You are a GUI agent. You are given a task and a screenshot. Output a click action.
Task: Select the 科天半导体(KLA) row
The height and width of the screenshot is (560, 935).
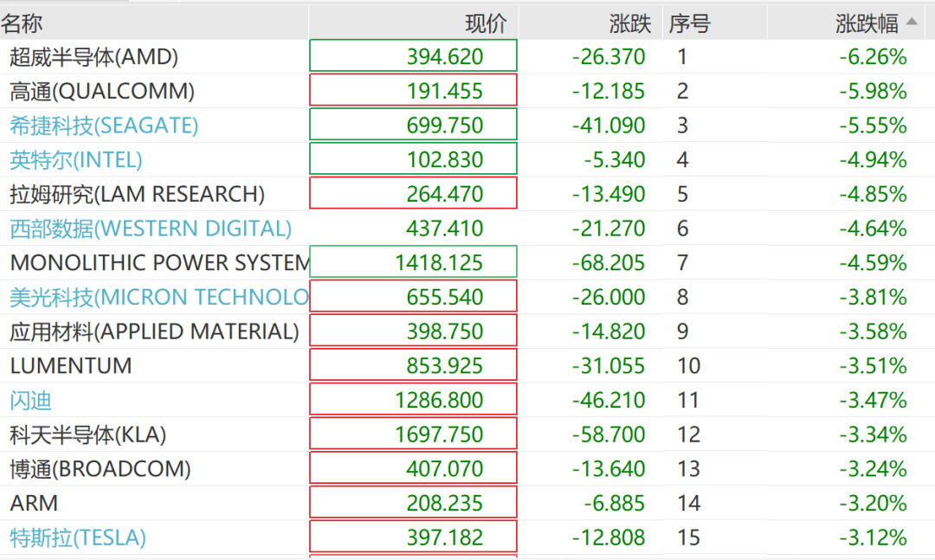467,434
